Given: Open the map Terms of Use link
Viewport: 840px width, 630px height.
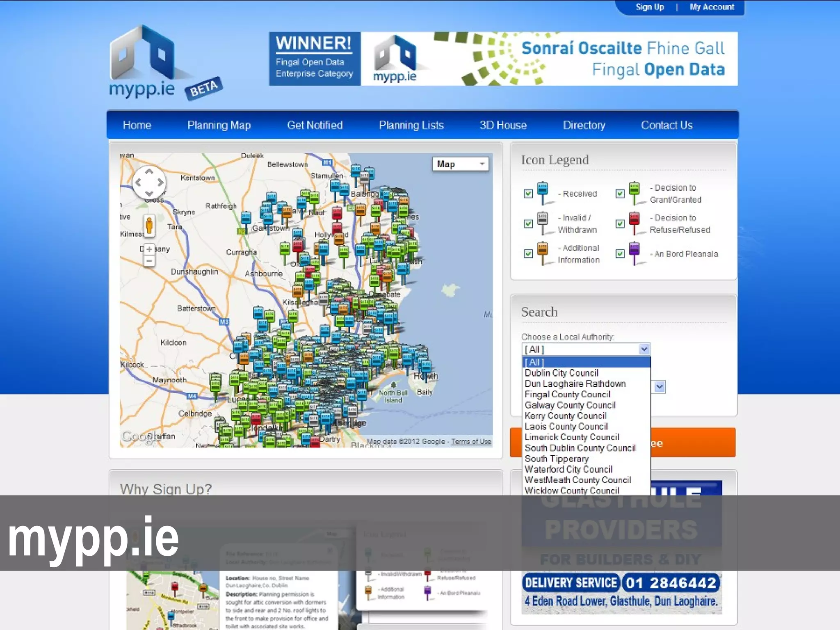Looking at the screenshot, I should 471,441.
